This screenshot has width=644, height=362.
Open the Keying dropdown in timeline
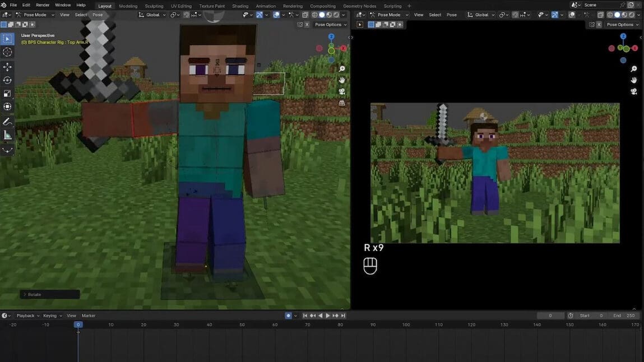53,315
